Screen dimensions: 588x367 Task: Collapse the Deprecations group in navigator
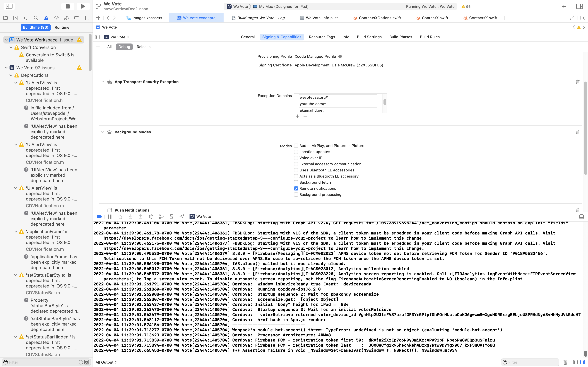11,75
